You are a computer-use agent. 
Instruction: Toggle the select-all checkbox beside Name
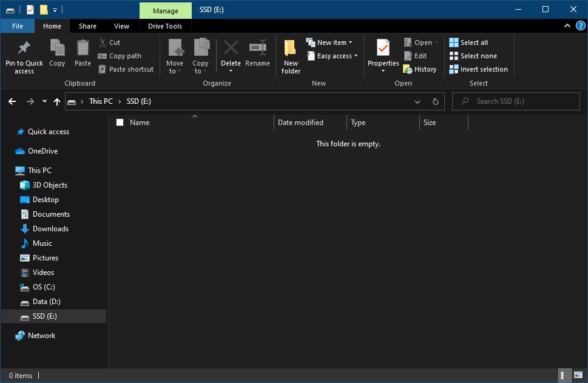(x=120, y=123)
